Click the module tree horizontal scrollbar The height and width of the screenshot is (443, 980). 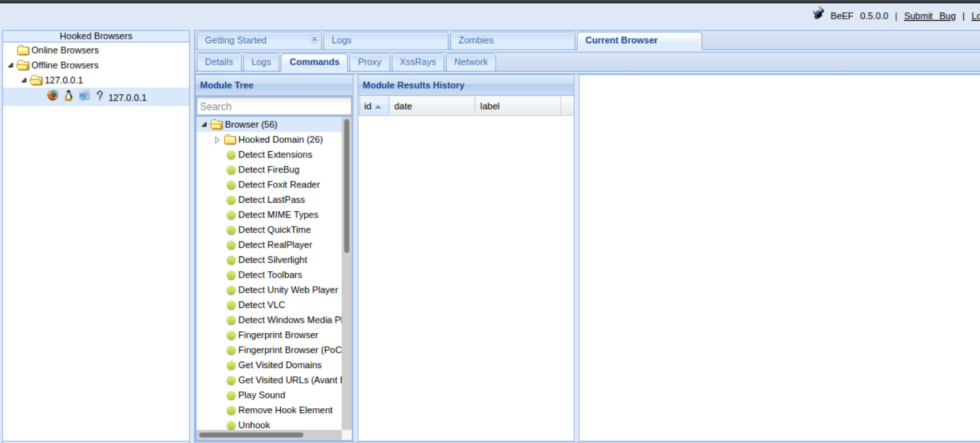point(251,435)
